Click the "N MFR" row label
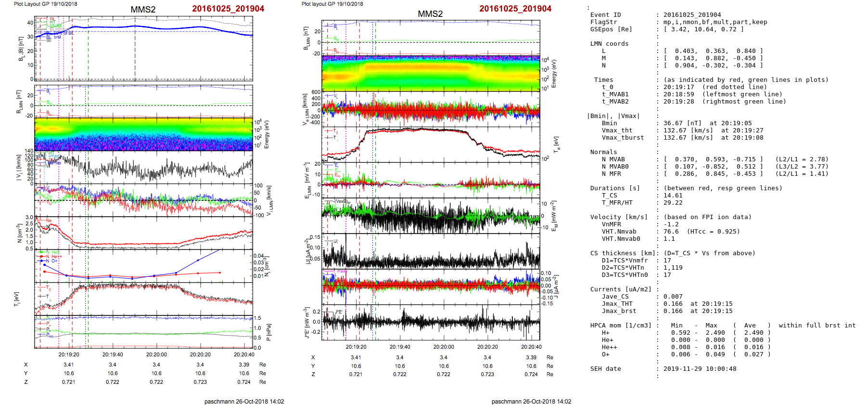 [612, 174]
